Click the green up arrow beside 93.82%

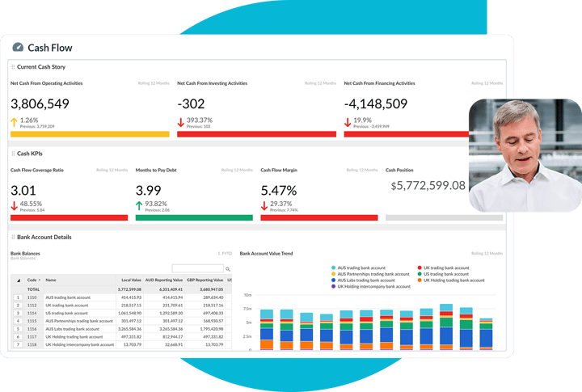[x=139, y=205]
